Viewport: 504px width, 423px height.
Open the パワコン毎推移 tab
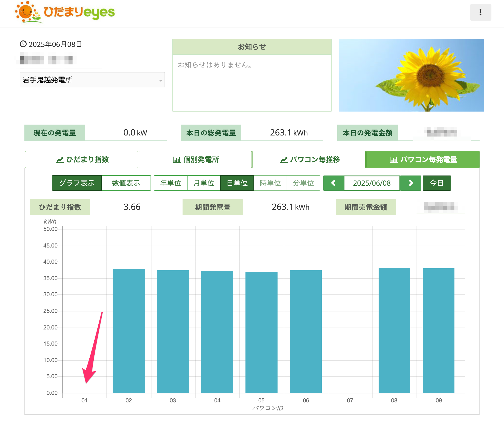point(309,159)
